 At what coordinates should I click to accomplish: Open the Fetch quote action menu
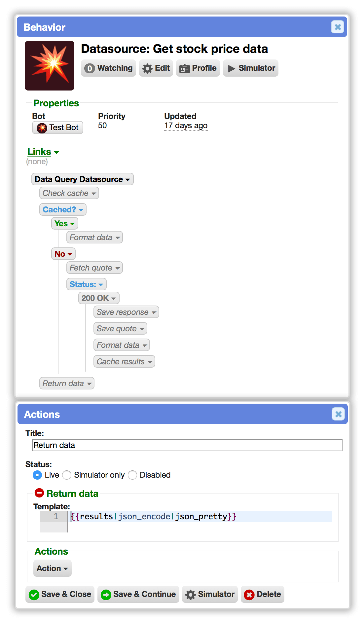[94, 268]
